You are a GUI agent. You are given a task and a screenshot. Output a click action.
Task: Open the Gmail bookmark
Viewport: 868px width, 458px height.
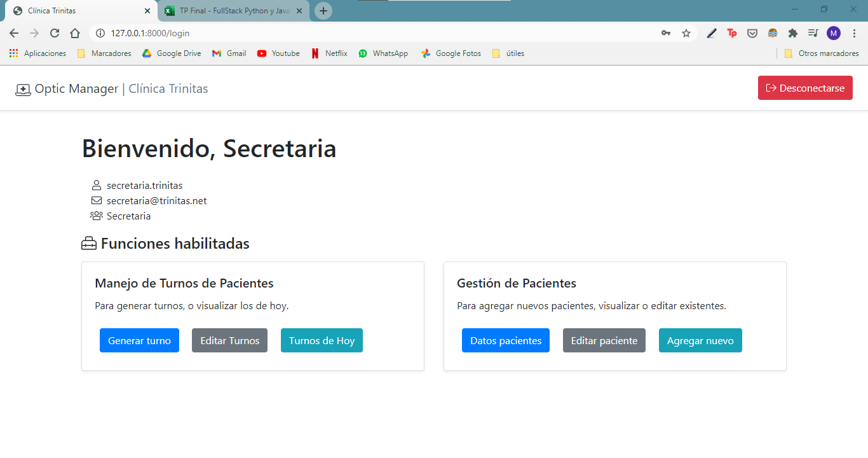(x=229, y=53)
